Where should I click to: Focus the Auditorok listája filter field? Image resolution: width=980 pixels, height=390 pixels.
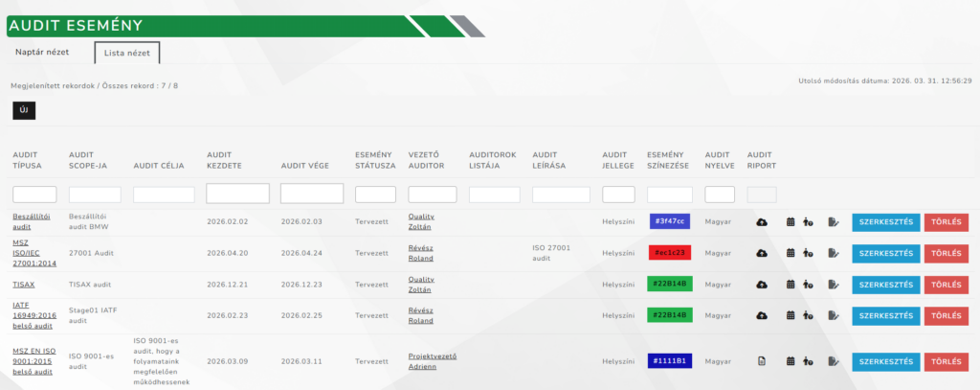[495, 195]
